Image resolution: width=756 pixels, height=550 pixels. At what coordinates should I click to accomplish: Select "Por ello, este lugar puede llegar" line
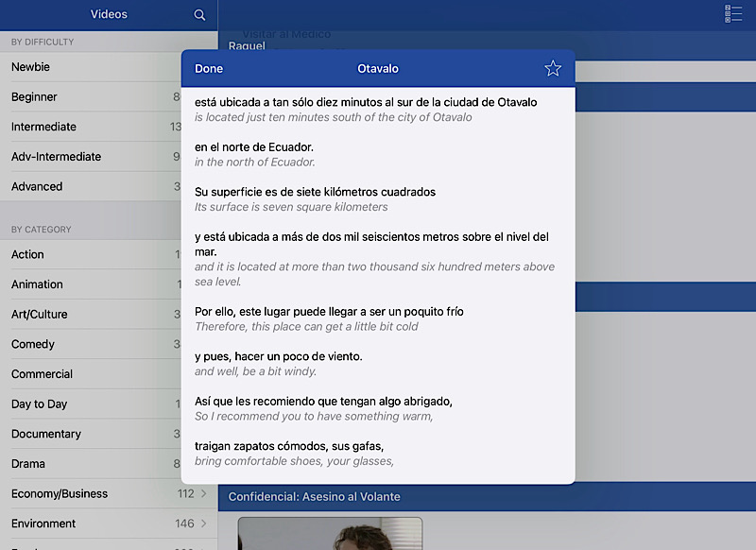point(329,312)
